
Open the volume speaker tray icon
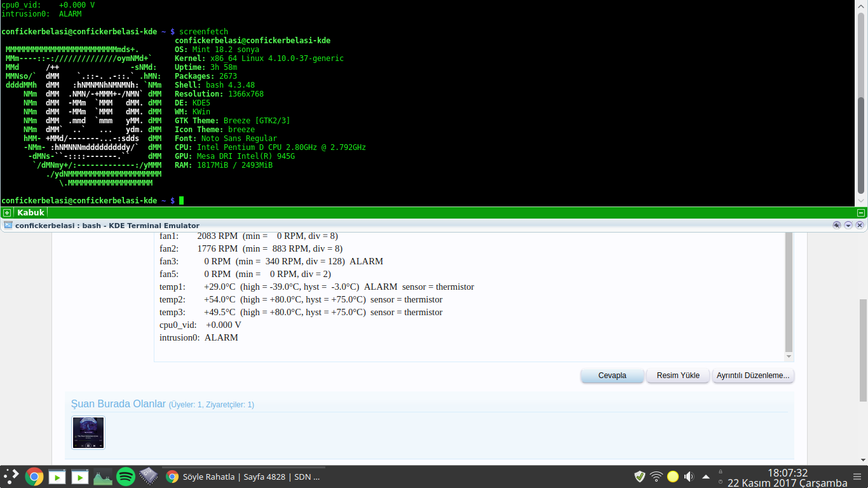coord(689,477)
